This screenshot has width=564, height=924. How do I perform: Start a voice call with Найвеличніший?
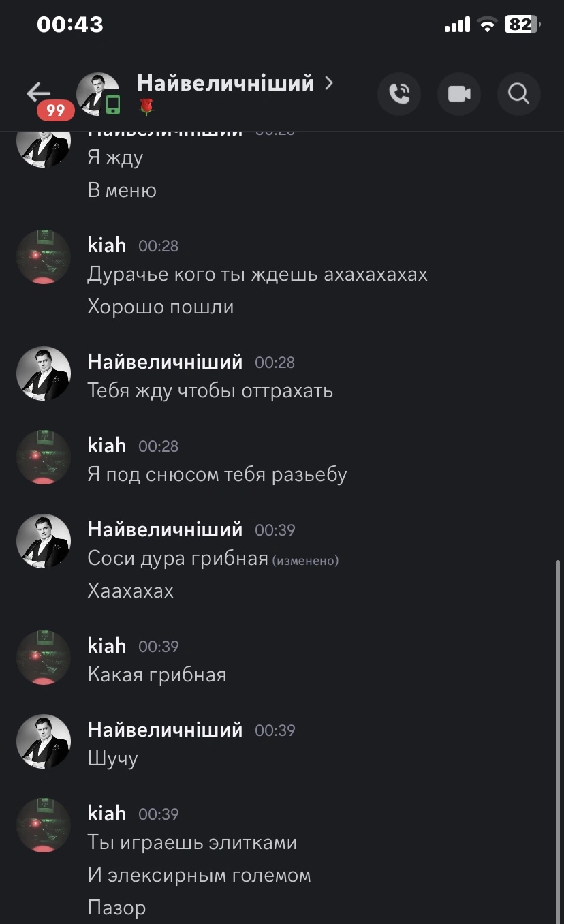(399, 93)
